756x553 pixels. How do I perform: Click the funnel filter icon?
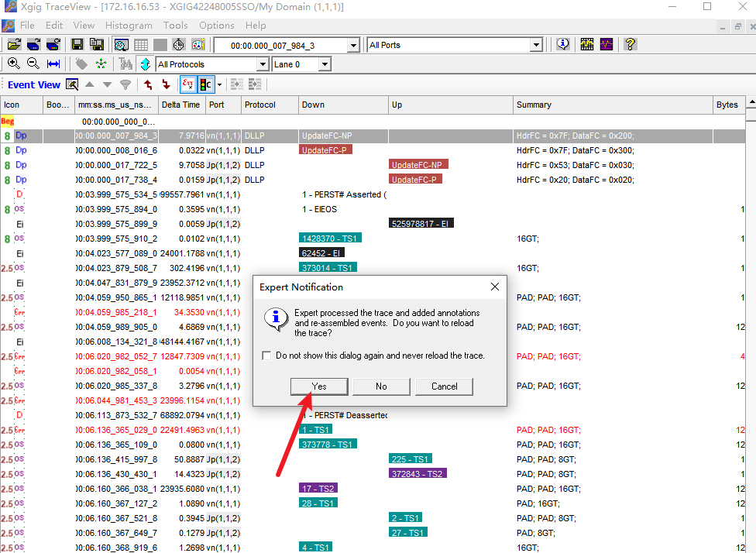click(125, 85)
